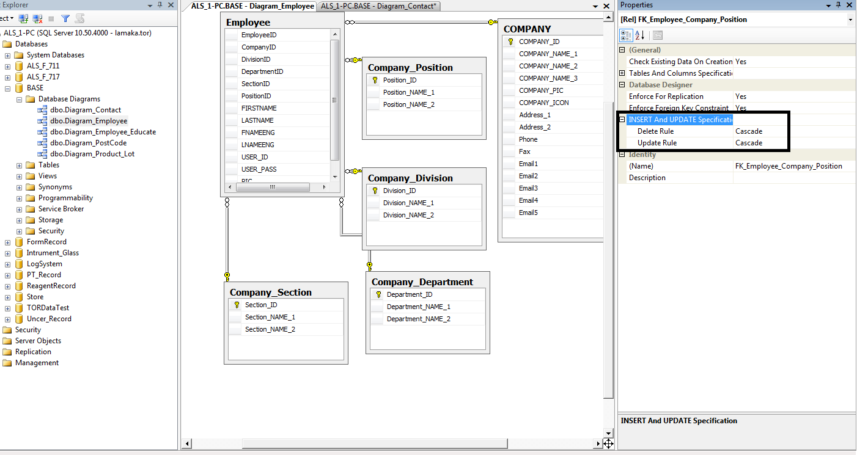The height and width of the screenshot is (455, 868).
Task: Click diagram icon beside dbo.Diagram_PostCode
Action: pyautogui.click(x=43, y=143)
